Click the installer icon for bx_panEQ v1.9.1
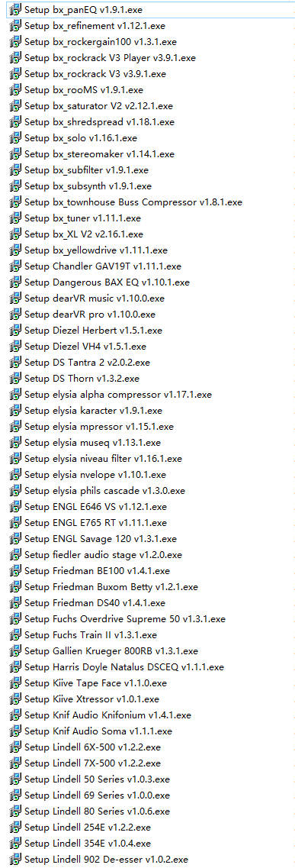 (15, 9)
